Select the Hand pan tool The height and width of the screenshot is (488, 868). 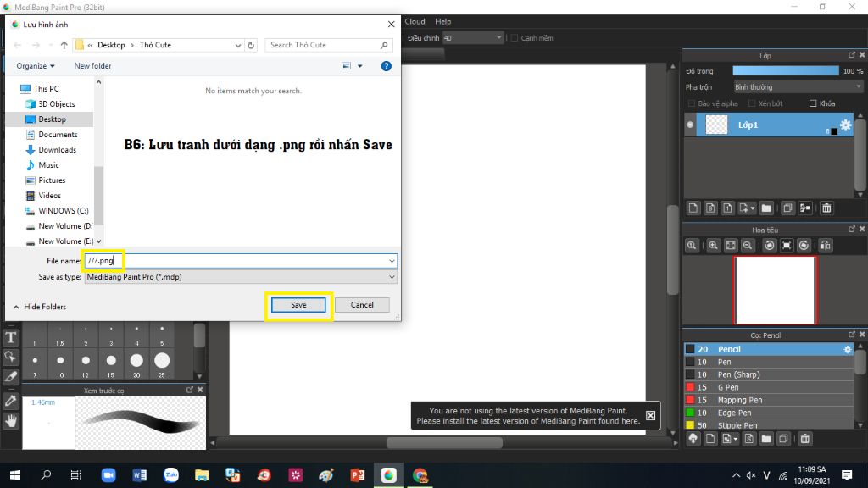coord(10,421)
